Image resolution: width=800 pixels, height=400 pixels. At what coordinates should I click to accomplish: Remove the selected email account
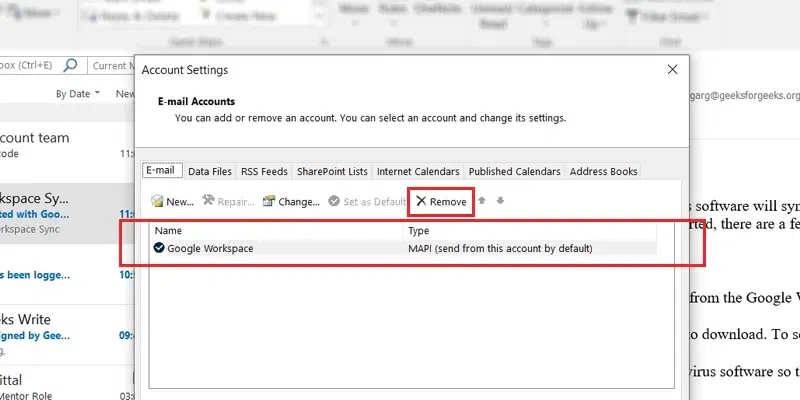[441, 202]
